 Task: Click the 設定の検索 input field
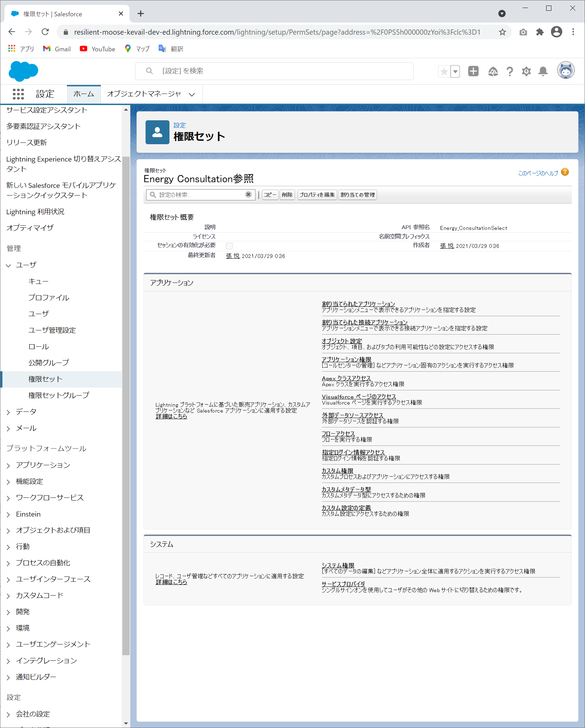tap(201, 194)
